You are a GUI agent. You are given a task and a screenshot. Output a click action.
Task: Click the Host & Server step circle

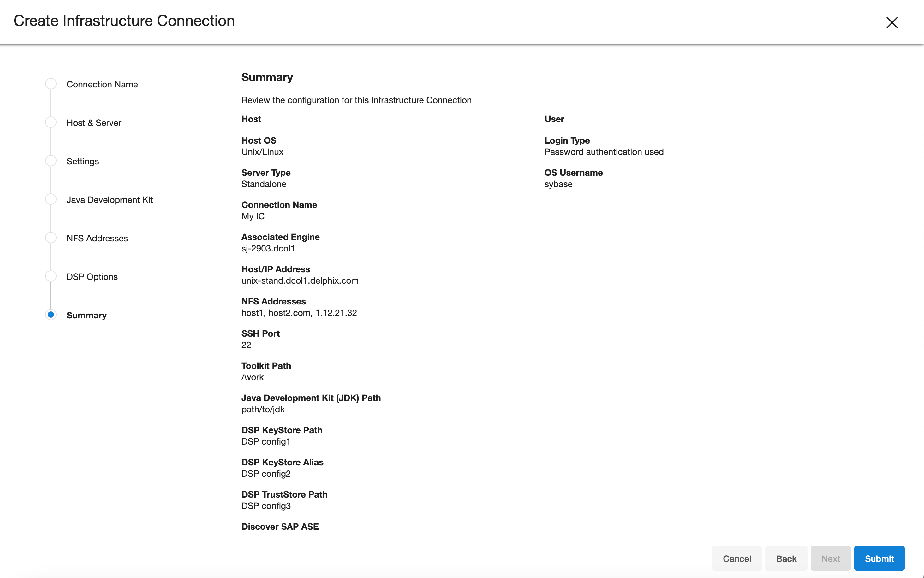[51, 122]
